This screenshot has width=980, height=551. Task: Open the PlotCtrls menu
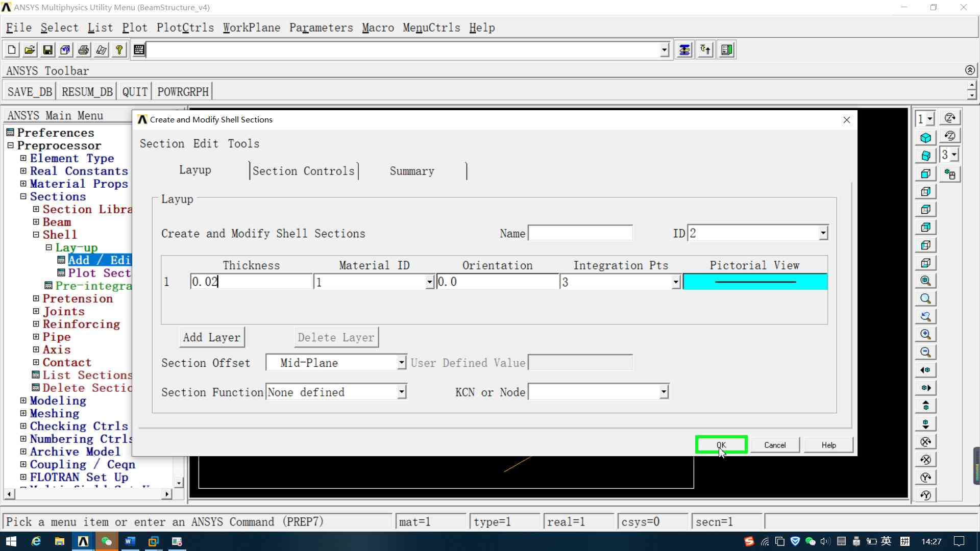click(x=185, y=28)
